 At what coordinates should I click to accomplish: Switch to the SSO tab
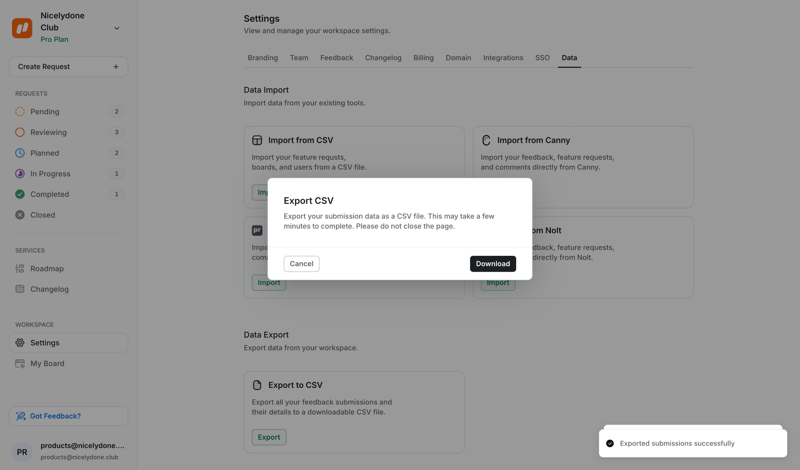(x=542, y=58)
